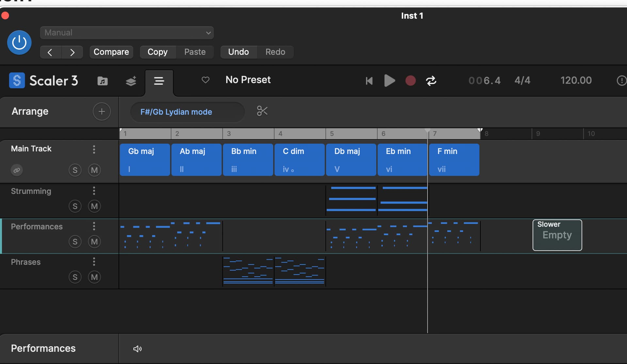Image resolution: width=627 pixels, height=364 pixels.
Task: Solo the Phrases track
Action: coord(75,277)
